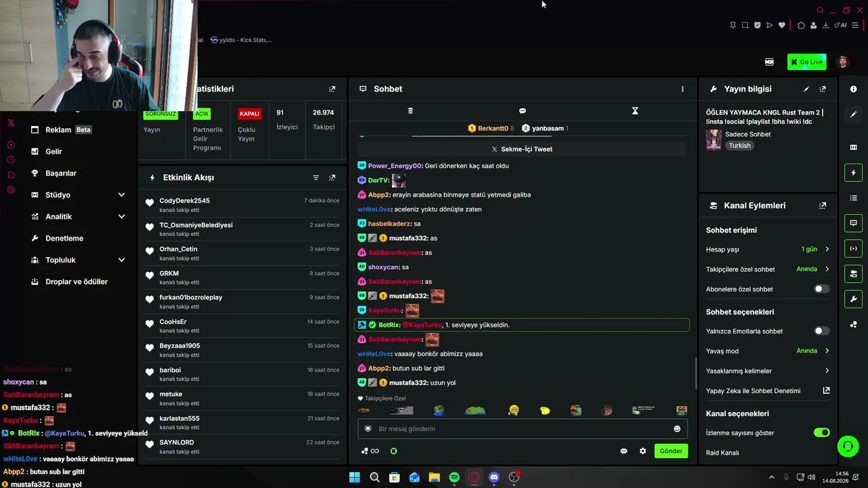Viewport: 868px width, 488px height.
Task: Clear chat with the Sohbet trash icon
Action: [410, 110]
